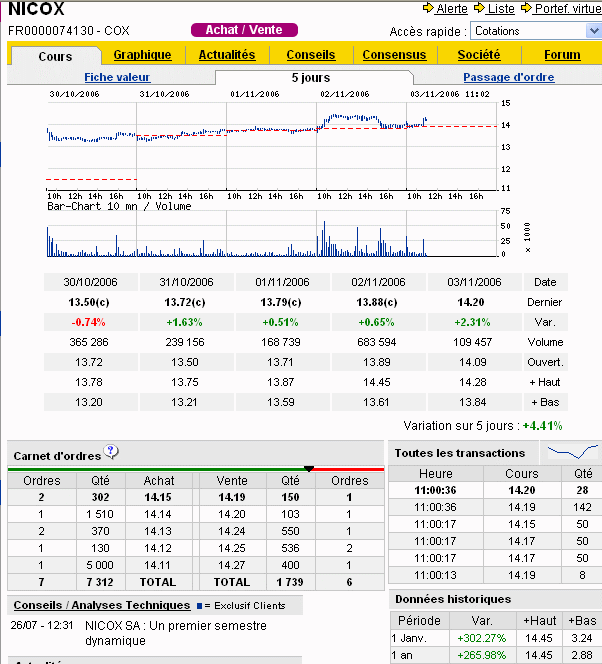Click the Toutes les transactions header

pyautogui.click(x=460, y=453)
